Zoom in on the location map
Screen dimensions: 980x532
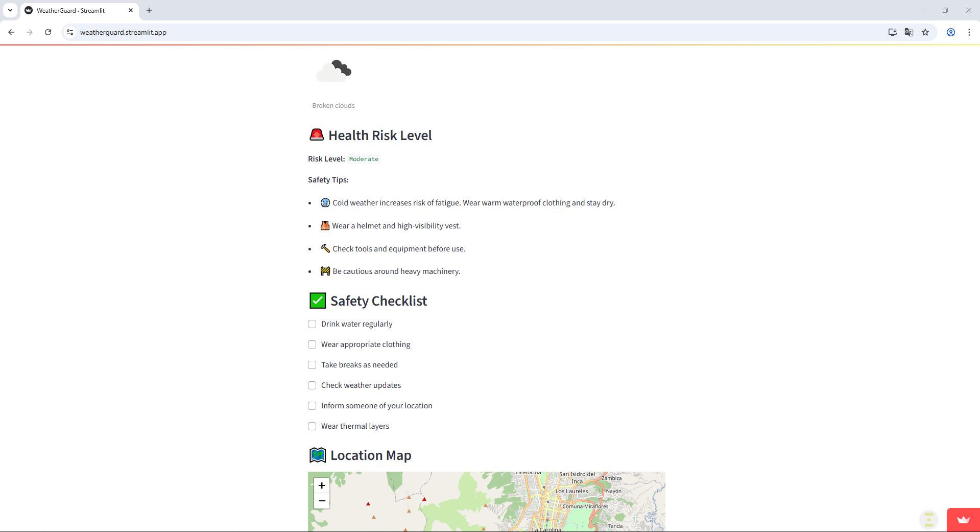[x=322, y=485]
